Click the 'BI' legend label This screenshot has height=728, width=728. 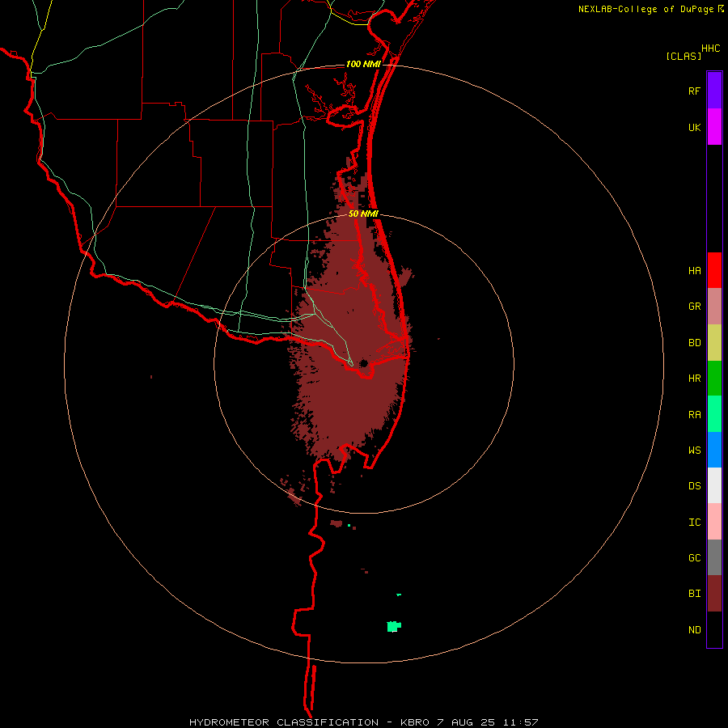tap(694, 594)
